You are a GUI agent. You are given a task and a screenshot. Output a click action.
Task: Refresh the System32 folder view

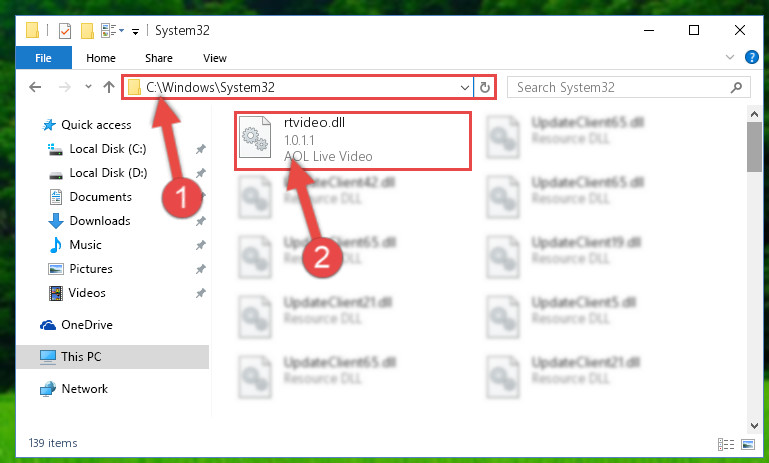click(485, 87)
